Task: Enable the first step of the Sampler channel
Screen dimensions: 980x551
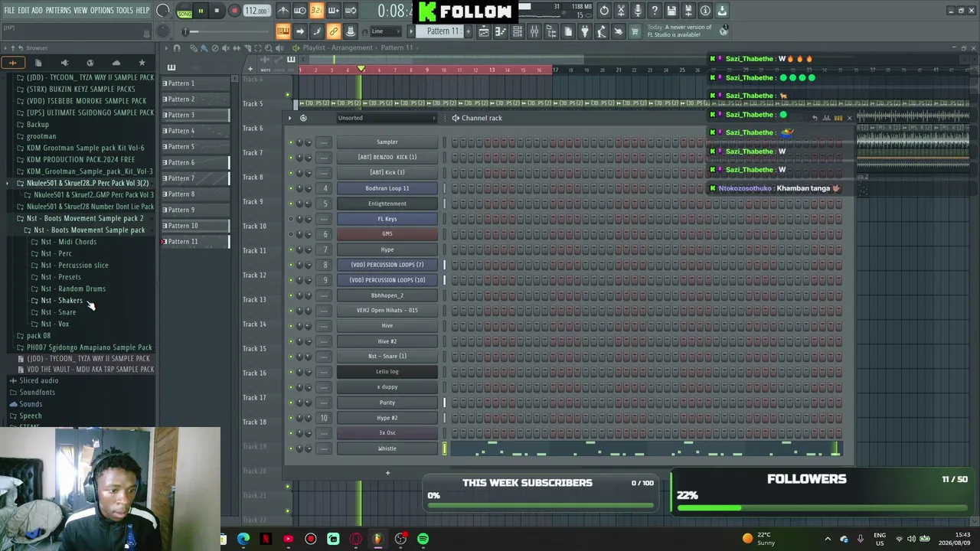Action: click(x=455, y=142)
